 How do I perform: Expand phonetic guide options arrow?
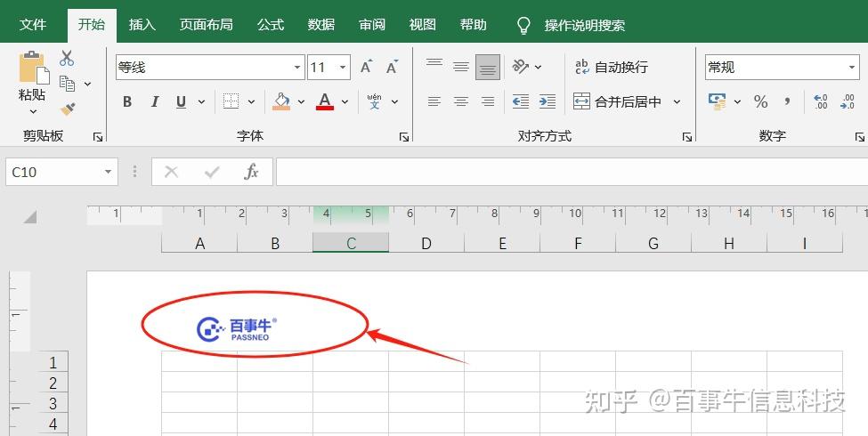[x=394, y=101]
